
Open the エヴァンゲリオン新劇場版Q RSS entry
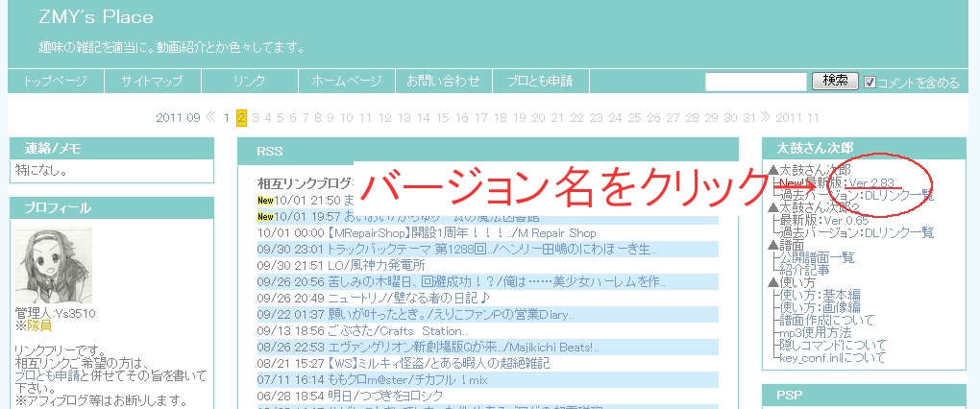(x=464, y=347)
